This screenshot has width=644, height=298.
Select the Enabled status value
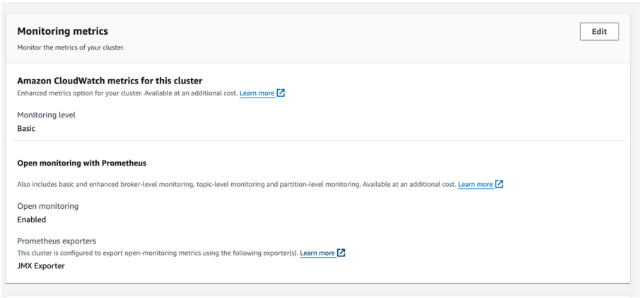(x=32, y=219)
